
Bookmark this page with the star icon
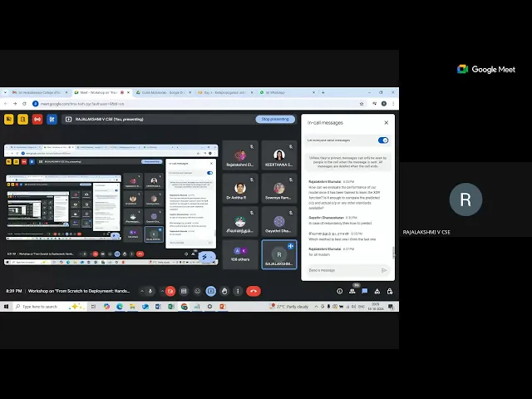click(362, 104)
